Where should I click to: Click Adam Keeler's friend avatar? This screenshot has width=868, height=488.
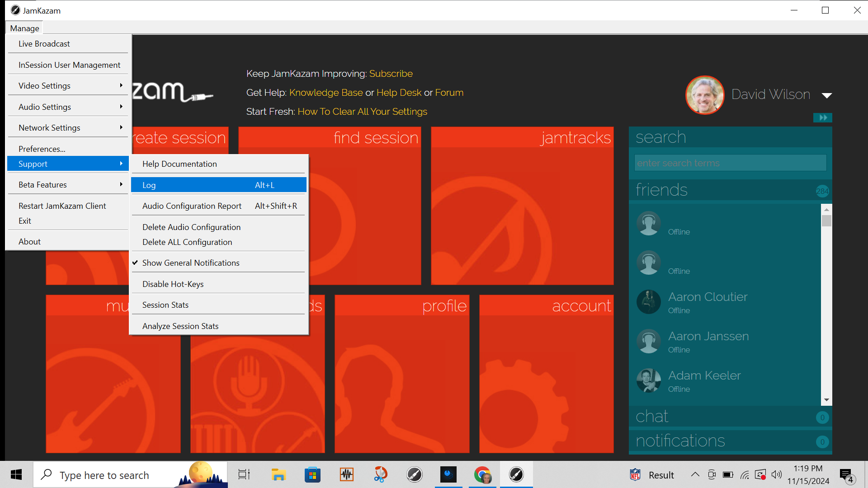pos(649,380)
